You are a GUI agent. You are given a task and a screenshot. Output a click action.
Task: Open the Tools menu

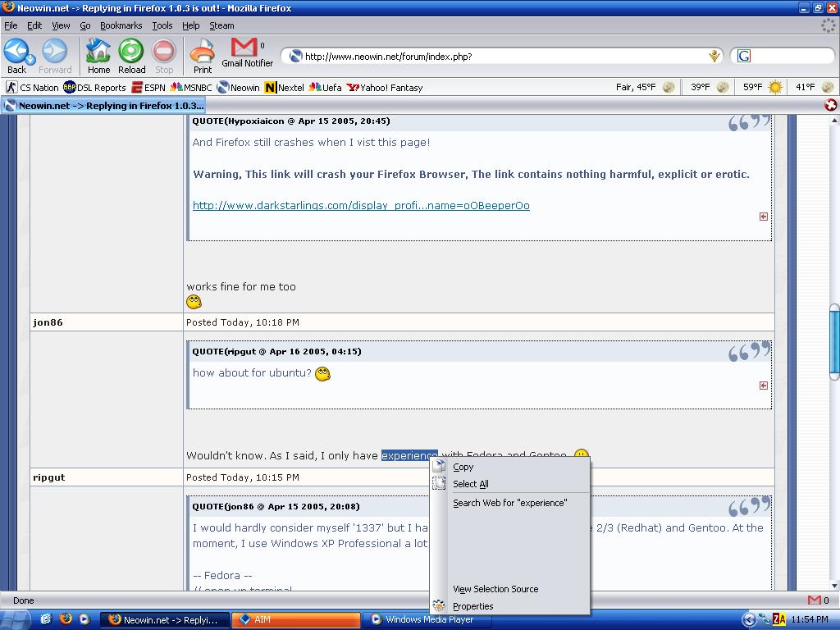point(162,25)
